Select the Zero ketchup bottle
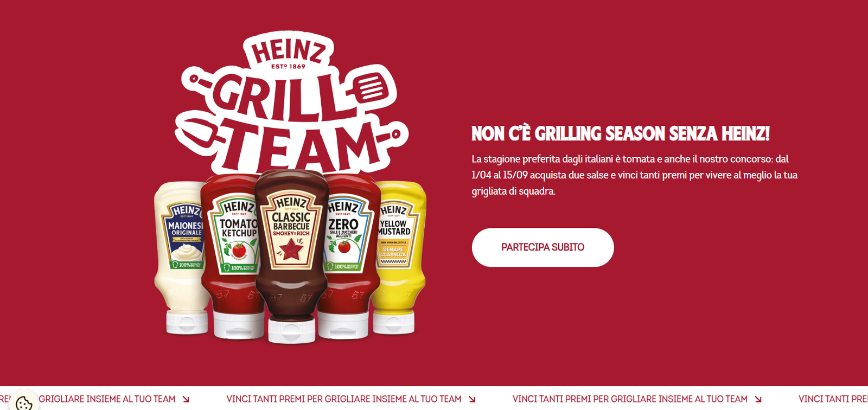868x410 pixels. [347, 256]
